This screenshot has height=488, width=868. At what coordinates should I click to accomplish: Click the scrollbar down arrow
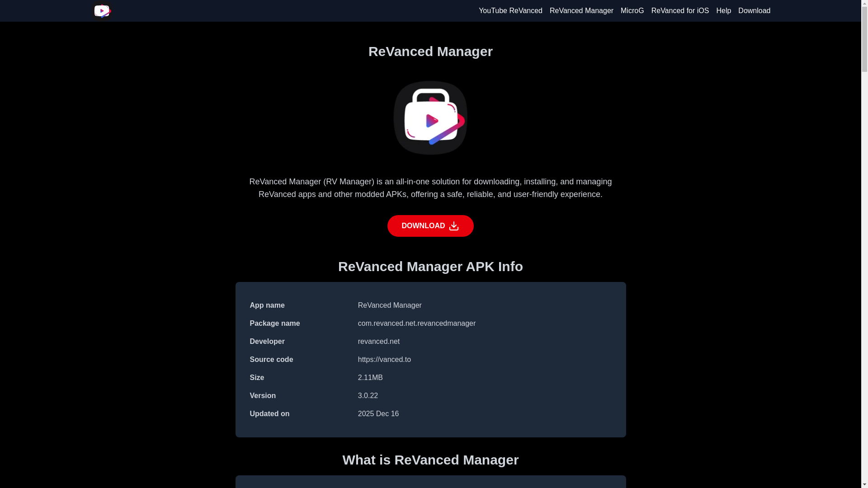point(864,484)
